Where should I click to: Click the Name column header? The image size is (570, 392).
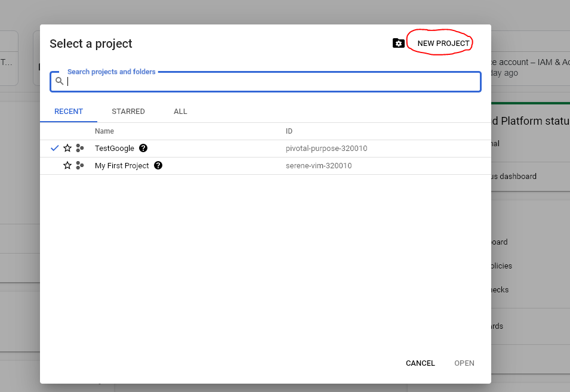coord(104,131)
